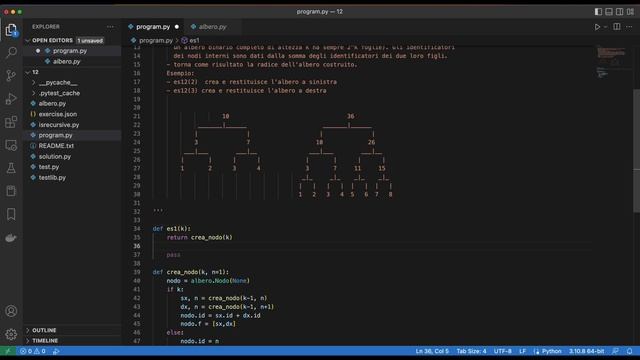Go to line via Ln 36, Col 5
640x360 pixels.
[x=432, y=351]
